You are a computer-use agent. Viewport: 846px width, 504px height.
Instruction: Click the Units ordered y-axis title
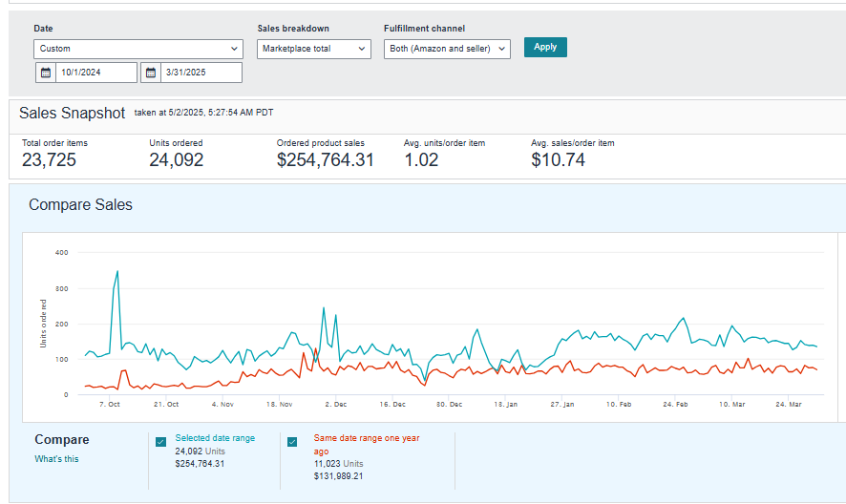pos(43,324)
